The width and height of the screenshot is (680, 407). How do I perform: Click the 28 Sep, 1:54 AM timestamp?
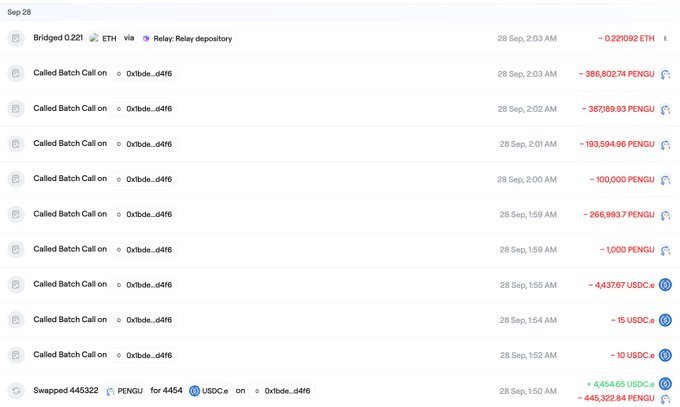(x=528, y=320)
